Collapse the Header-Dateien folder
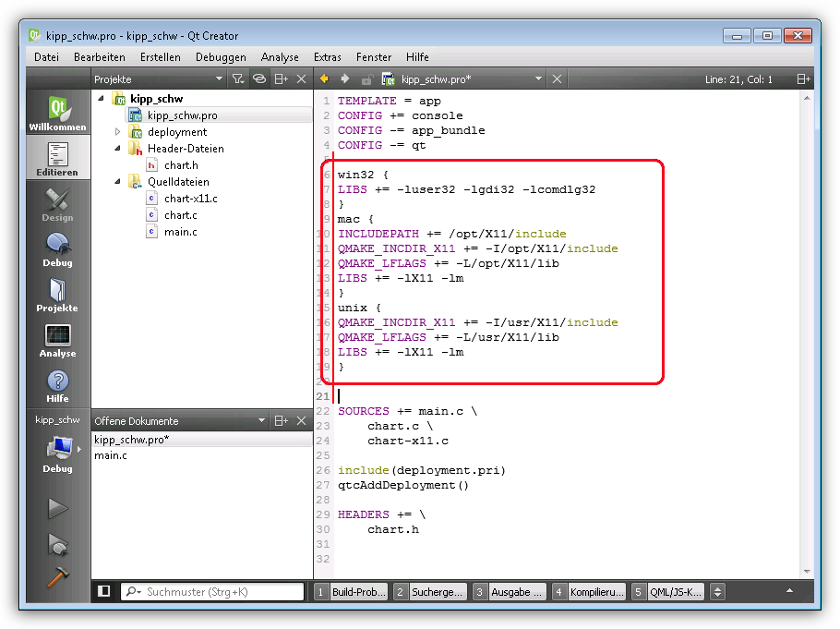Viewport: 840px width, 629px height. tap(118, 149)
